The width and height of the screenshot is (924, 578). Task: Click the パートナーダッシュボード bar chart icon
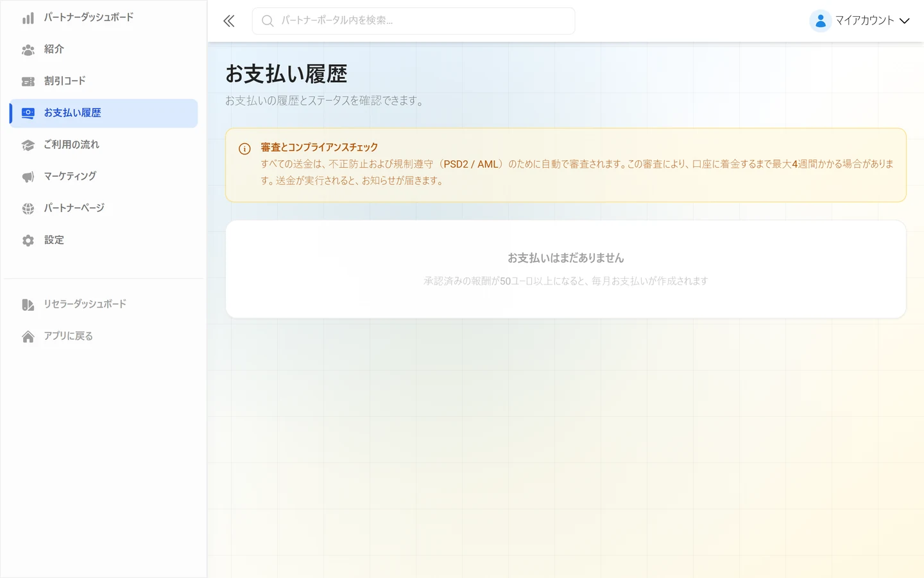click(x=28, y=18)
